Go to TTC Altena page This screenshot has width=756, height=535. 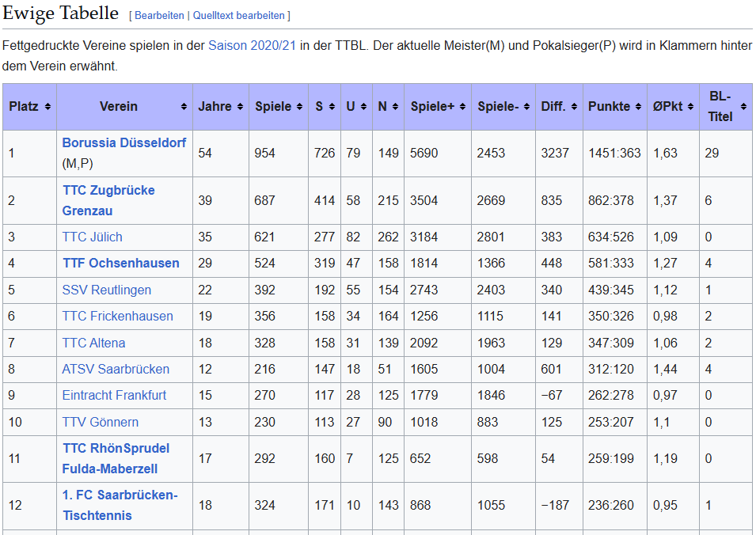tap(93, 343)
